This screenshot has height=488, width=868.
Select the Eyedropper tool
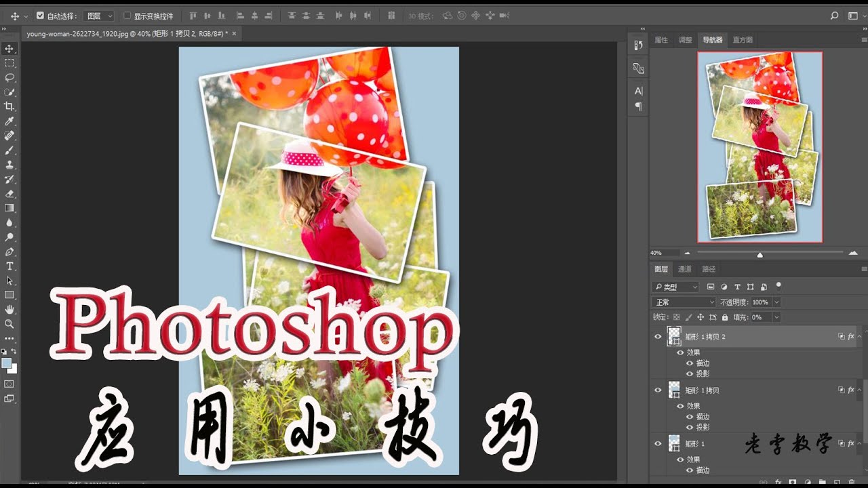[9, 121]
